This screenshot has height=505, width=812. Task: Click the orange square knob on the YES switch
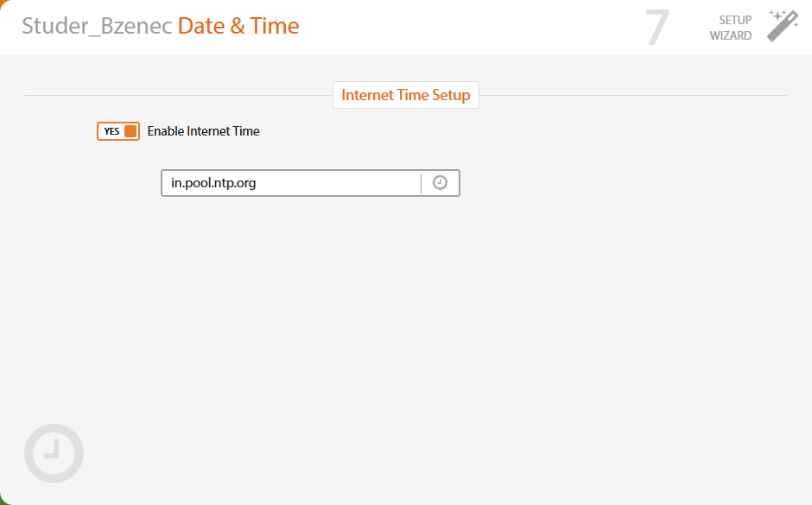coord(130,131)
